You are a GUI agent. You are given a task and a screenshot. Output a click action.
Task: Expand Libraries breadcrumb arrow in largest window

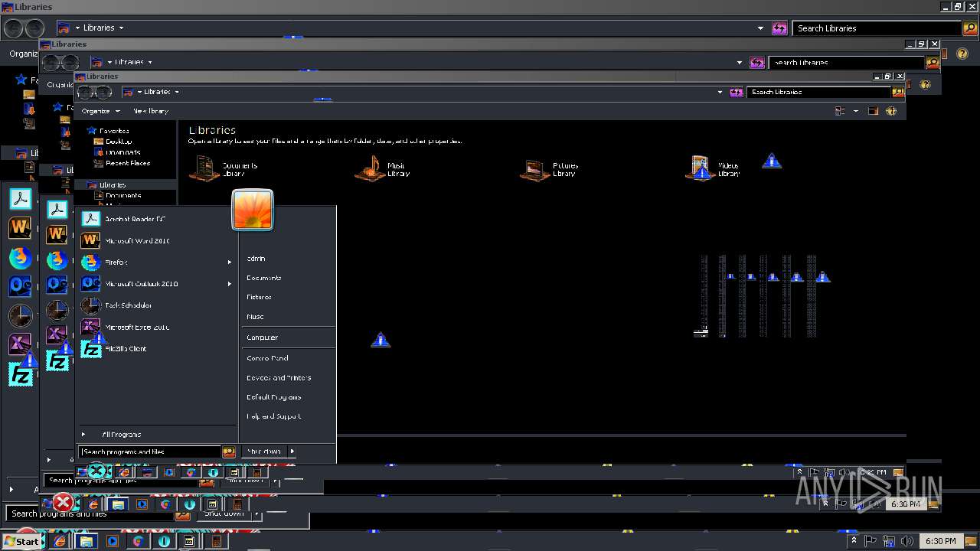(121, 28)
